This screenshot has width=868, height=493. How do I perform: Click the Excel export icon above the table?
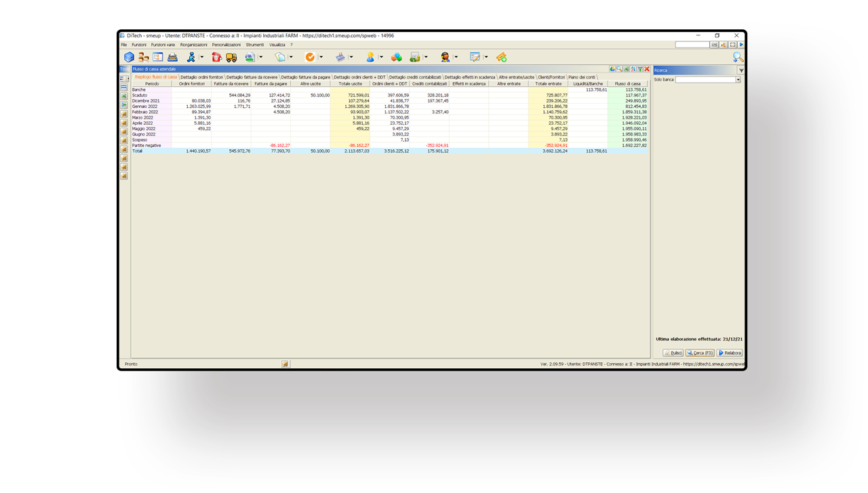(627, 69)
